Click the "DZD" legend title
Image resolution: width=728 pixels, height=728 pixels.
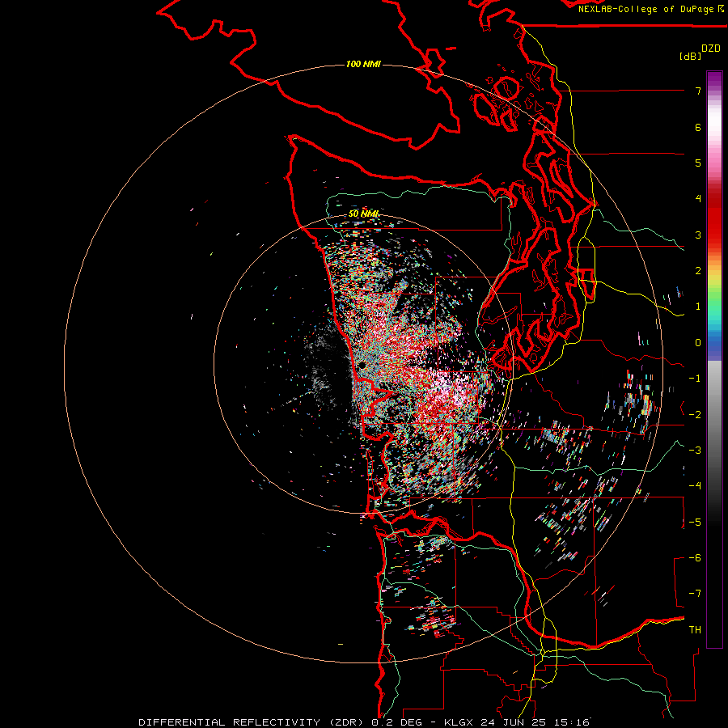click(711, 49)
